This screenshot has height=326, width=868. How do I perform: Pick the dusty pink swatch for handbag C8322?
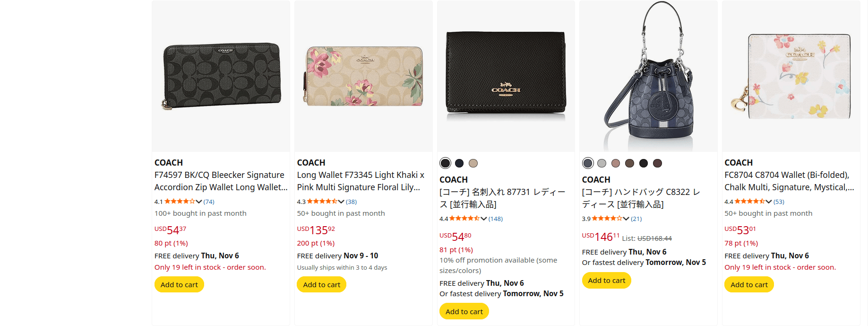tap(616, 163)
